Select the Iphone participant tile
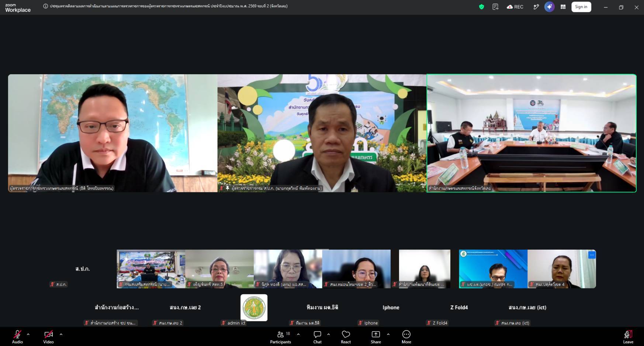The height and width of the screenshot is (346, 644). [391, 308]
